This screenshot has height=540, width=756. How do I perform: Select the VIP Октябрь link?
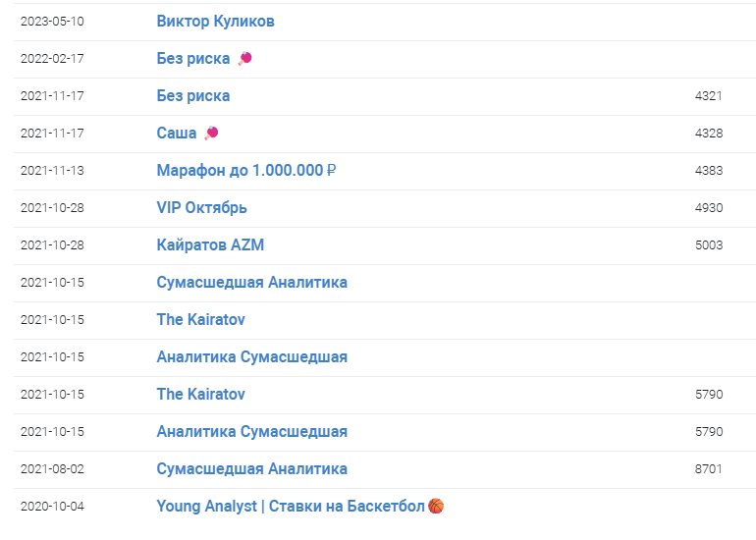201,208
